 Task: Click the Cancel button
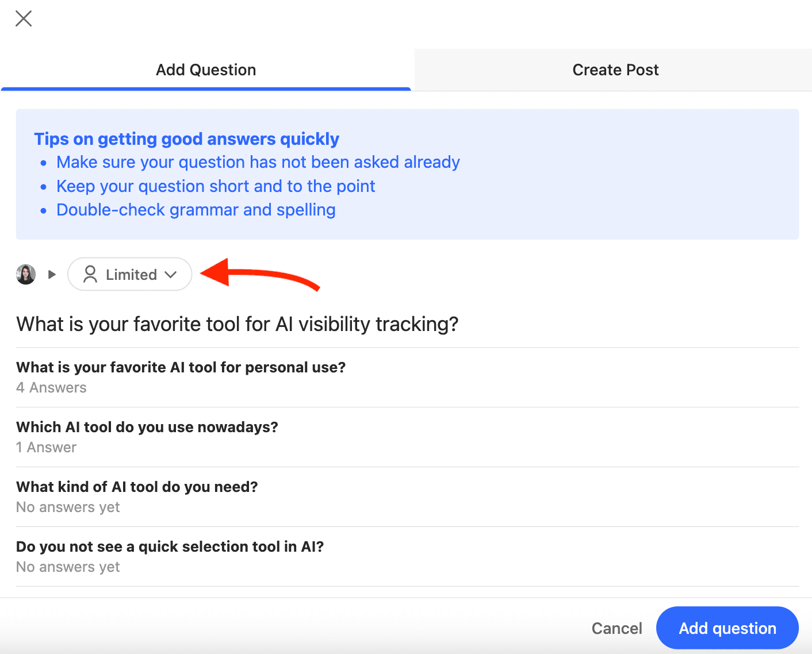616,628
